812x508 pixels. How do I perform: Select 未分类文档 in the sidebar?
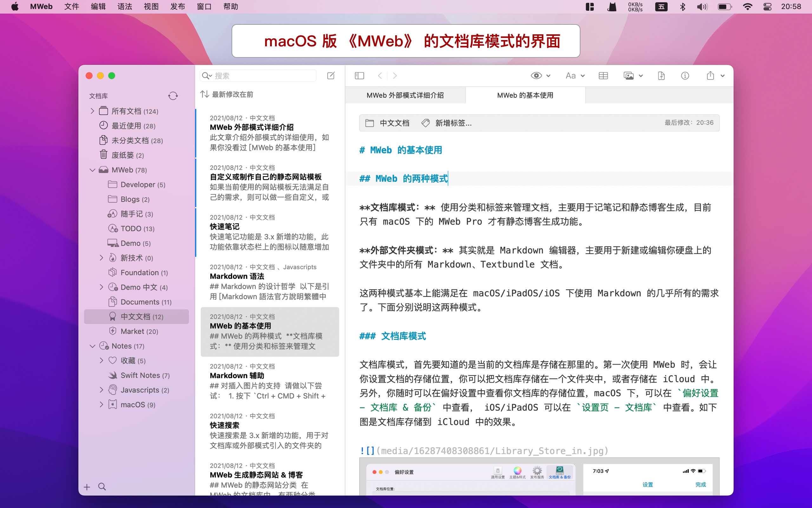tap(136, 140)
